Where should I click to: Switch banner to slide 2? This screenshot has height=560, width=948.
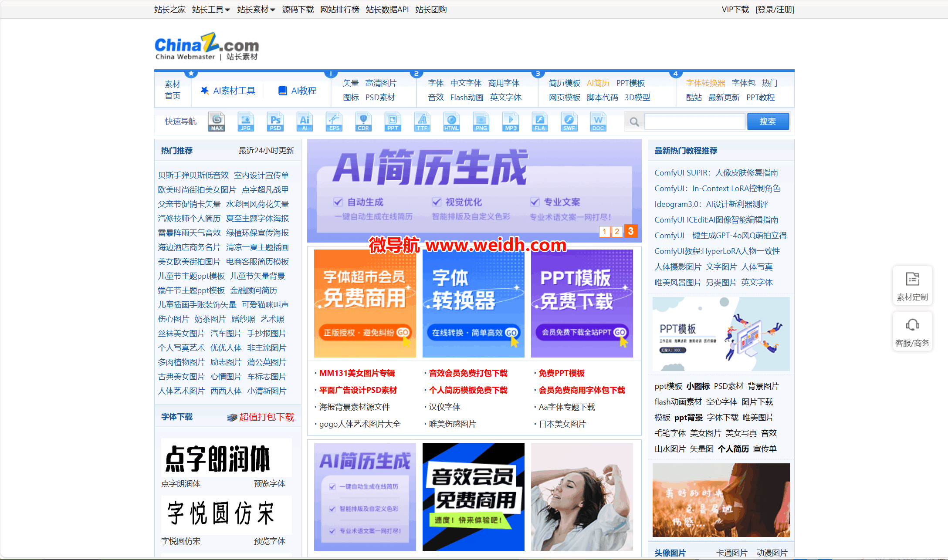coord(617,231)
